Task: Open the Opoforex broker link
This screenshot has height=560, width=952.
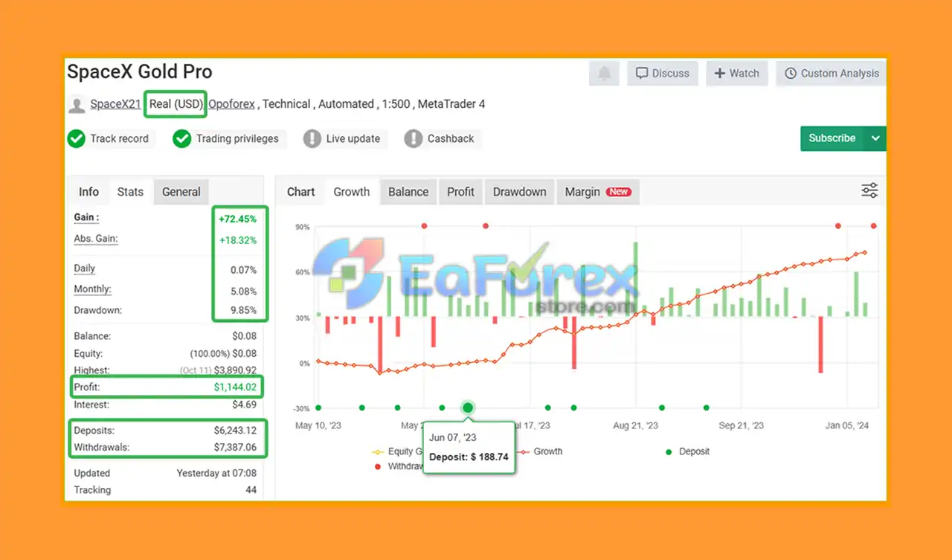Action: click(x=231, y=104)
